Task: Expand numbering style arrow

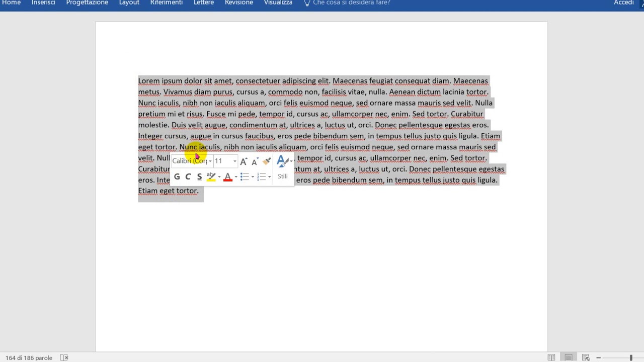Action: [269, 176]
